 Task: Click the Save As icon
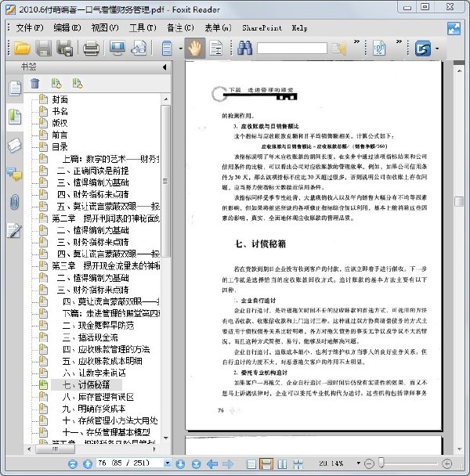(x=65, y=48)
